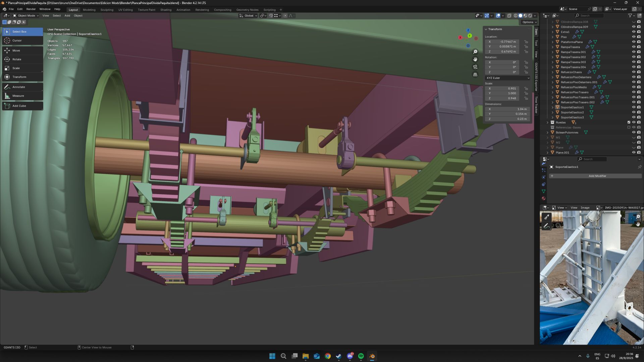Toggle camera view icon in viewport

click(x=475, y=67)
